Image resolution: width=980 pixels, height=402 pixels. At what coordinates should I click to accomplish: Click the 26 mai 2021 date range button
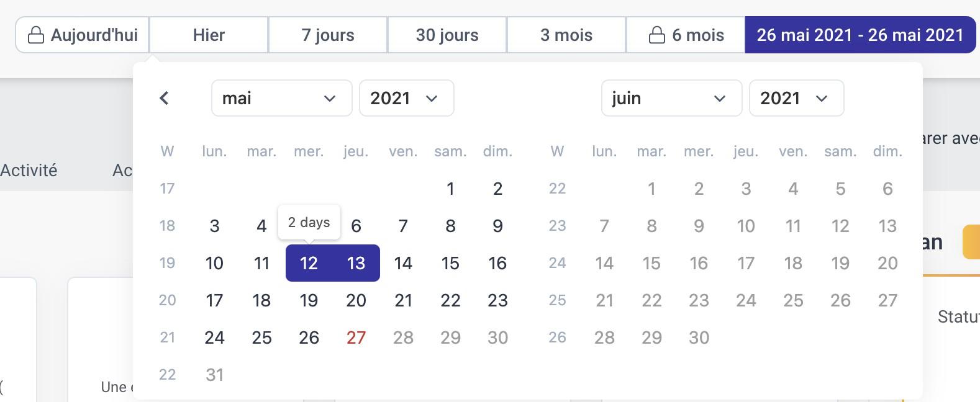coord(860,35)
